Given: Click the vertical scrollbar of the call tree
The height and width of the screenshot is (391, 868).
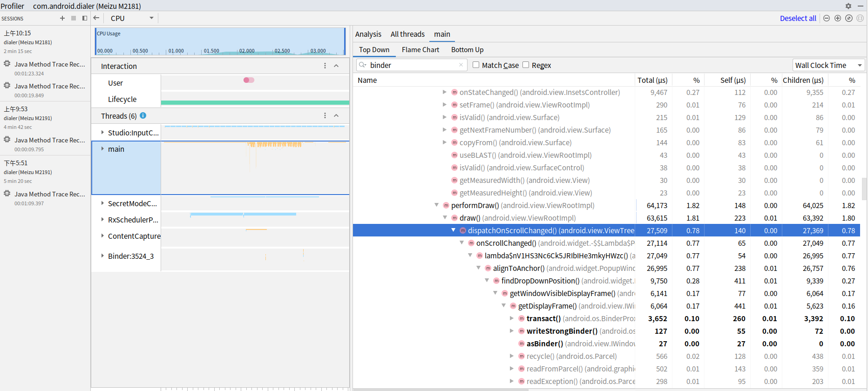Looking at the screenshot, I should [864, 189].
